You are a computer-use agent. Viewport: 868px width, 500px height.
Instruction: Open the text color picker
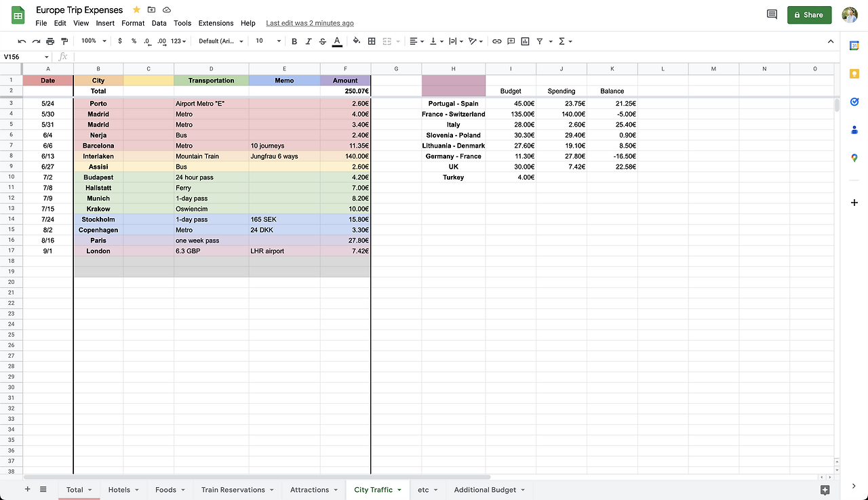coord(337,41)
